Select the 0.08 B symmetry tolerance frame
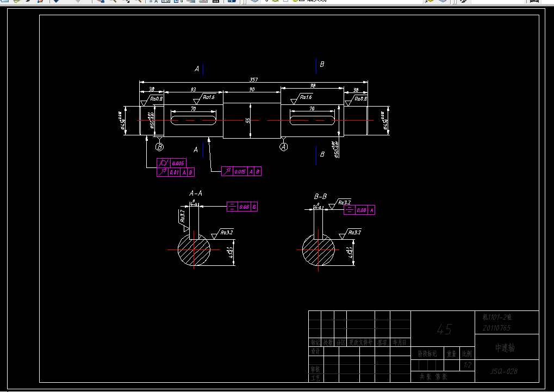This screenshot has width=554, height=392. click(242, 207)
